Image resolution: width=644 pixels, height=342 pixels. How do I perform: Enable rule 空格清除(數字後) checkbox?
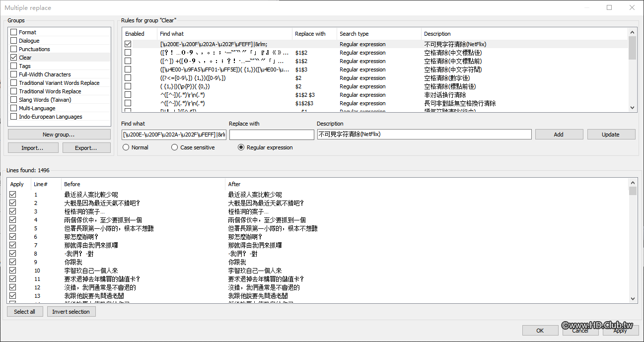tap(128, 78)
